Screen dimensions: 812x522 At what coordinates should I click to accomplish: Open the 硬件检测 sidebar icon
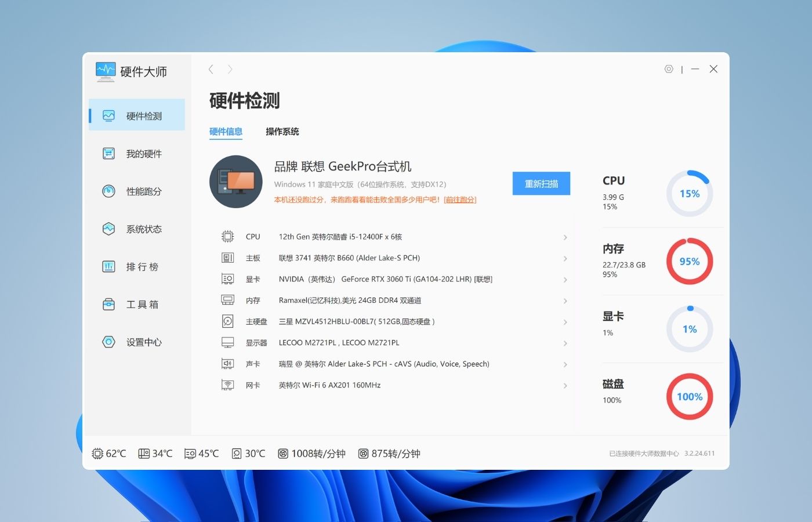[108, 115]
